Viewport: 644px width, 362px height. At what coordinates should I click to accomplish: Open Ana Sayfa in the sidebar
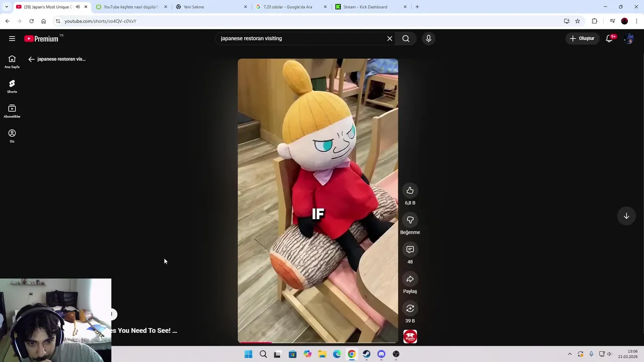12,62
